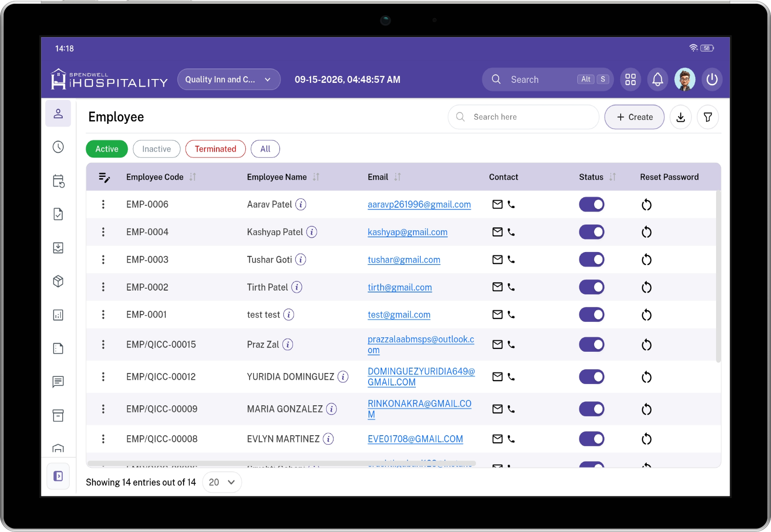This screenshot has height=532, width=771.
Task: Open the page size 20 dropdown
Action: 222,482
